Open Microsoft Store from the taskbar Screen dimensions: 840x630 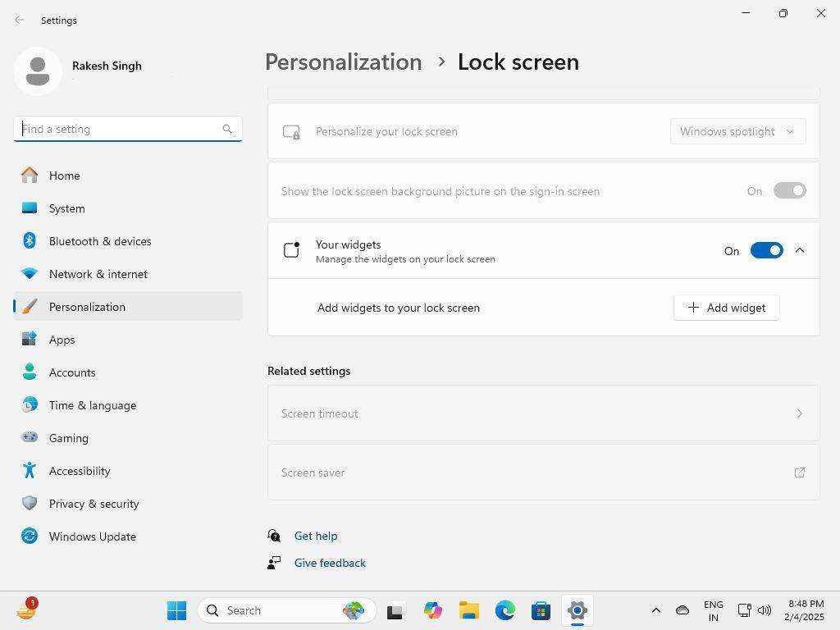pos(541,610)
